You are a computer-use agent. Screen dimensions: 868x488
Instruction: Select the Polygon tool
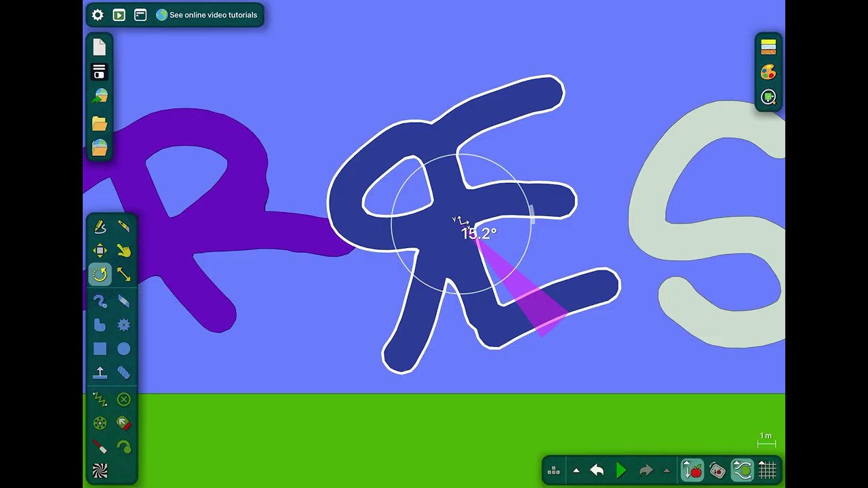(x=100, y=325)
